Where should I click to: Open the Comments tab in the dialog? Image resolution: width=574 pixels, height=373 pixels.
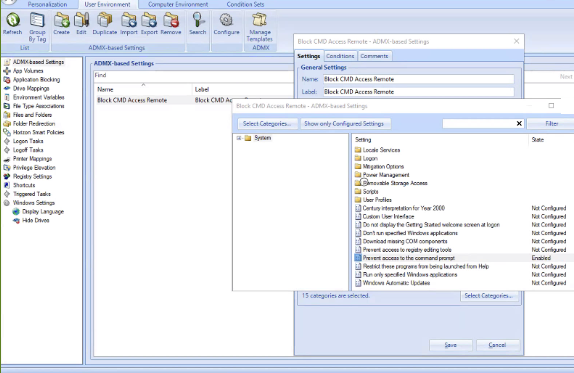point(374,56)
